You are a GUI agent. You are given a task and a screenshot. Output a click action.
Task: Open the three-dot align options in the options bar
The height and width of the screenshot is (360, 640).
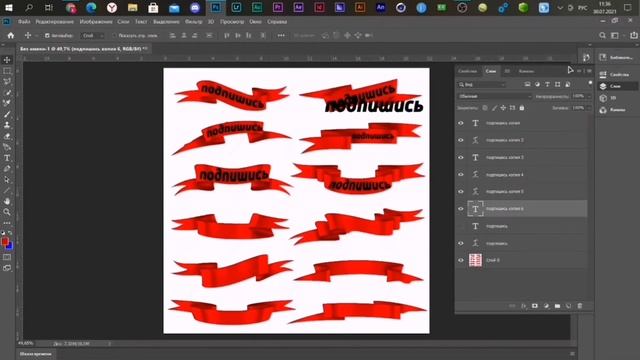click(x=281, y=36)
